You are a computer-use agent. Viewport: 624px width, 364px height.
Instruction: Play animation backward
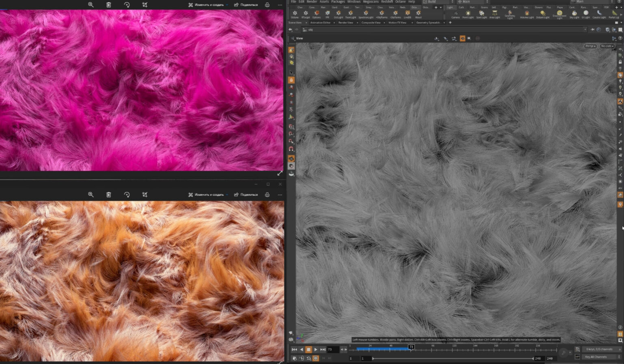click(301, 349)
